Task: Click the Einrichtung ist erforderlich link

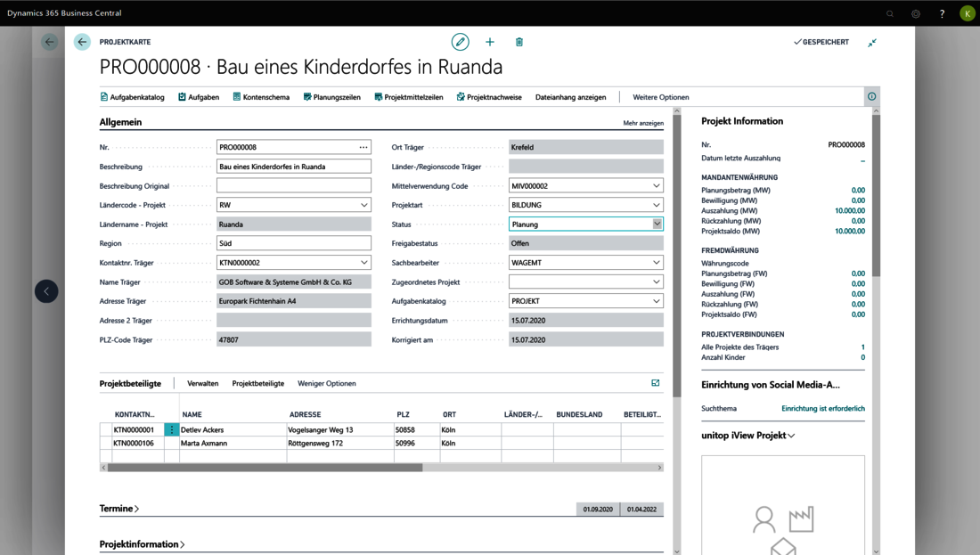Action: coord(823,409)
